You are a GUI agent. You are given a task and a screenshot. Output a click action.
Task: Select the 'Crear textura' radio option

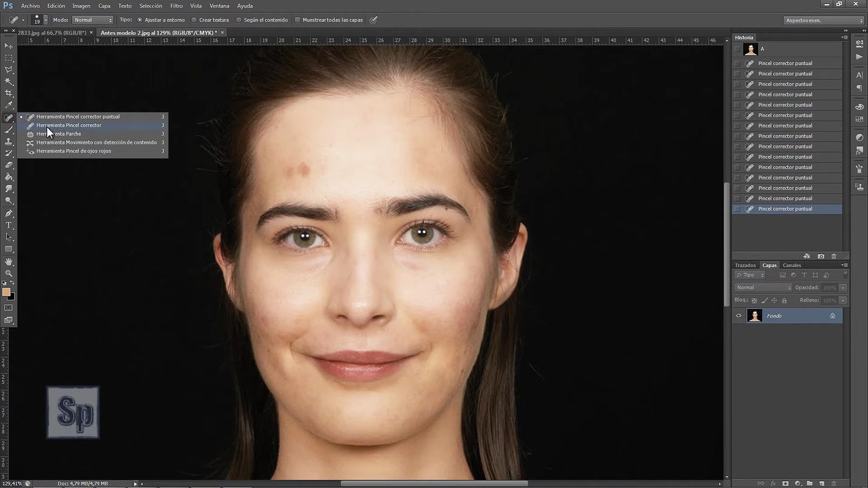(194, 20)
